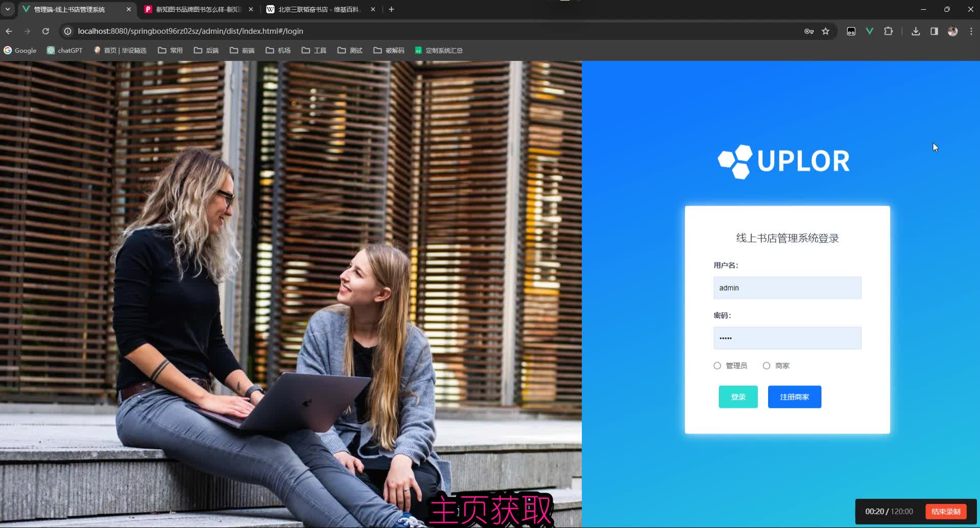Click the 注册商家 button
The width and height of the screenshot is (980, 528).
tap(794, 397)
